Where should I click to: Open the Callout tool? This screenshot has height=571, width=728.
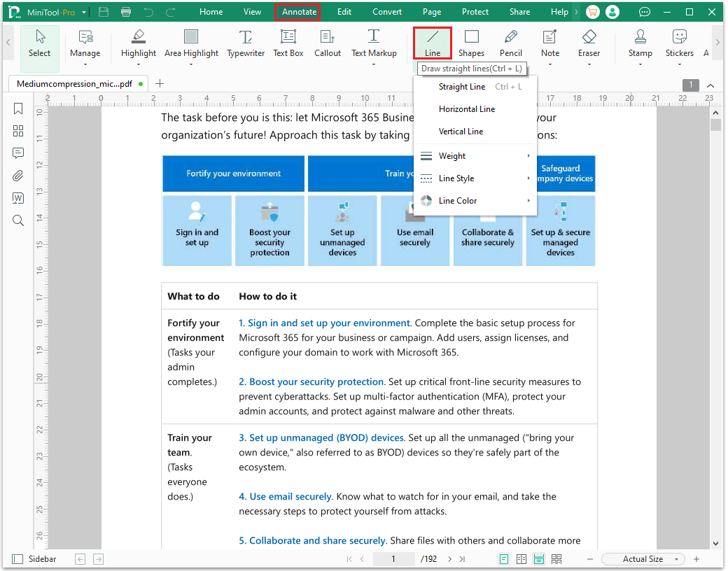327,43
